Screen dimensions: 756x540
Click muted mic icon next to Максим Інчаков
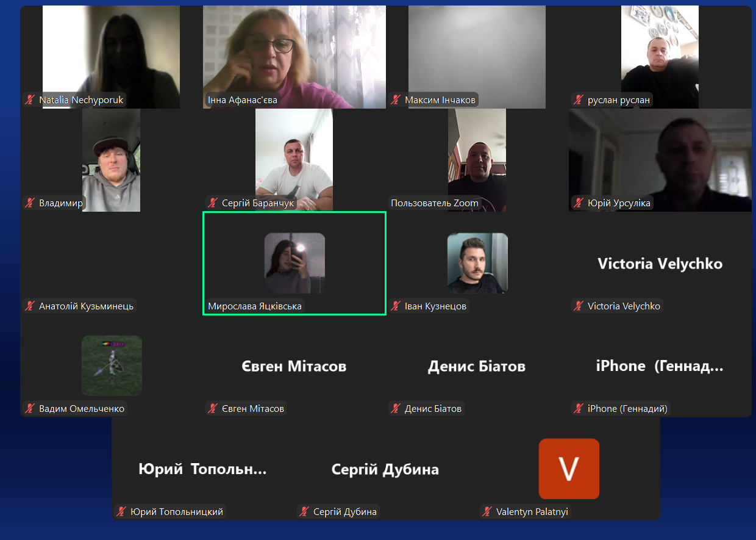click(396, 99)
